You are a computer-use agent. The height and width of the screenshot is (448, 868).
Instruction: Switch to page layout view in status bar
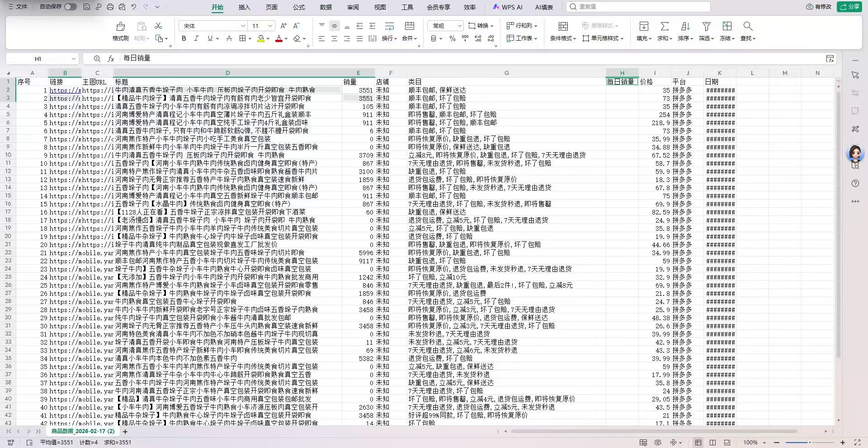tap(727, 443)
